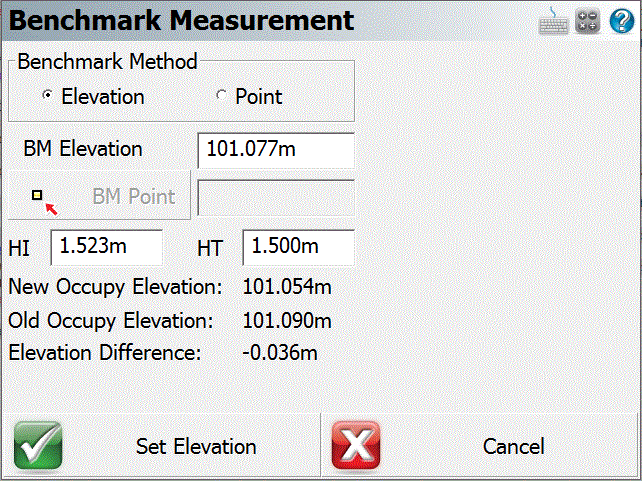Click the BM Point picker icon
642x481 pixels.
(x=45, y=202)
